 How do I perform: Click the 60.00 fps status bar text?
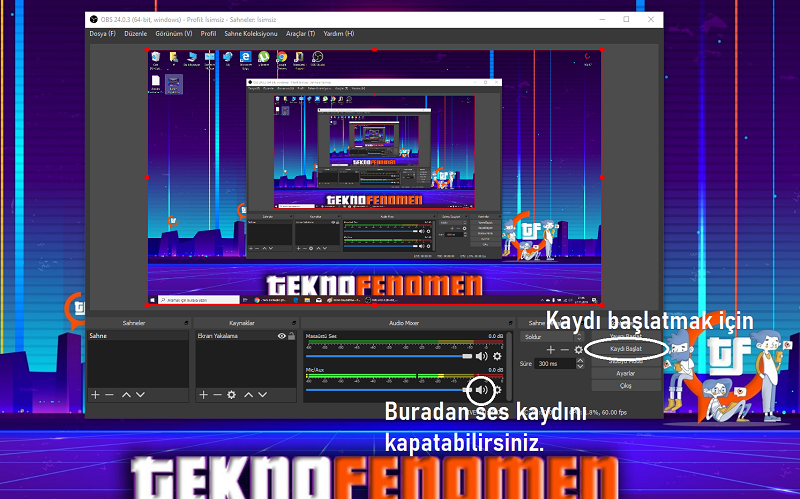614,412
